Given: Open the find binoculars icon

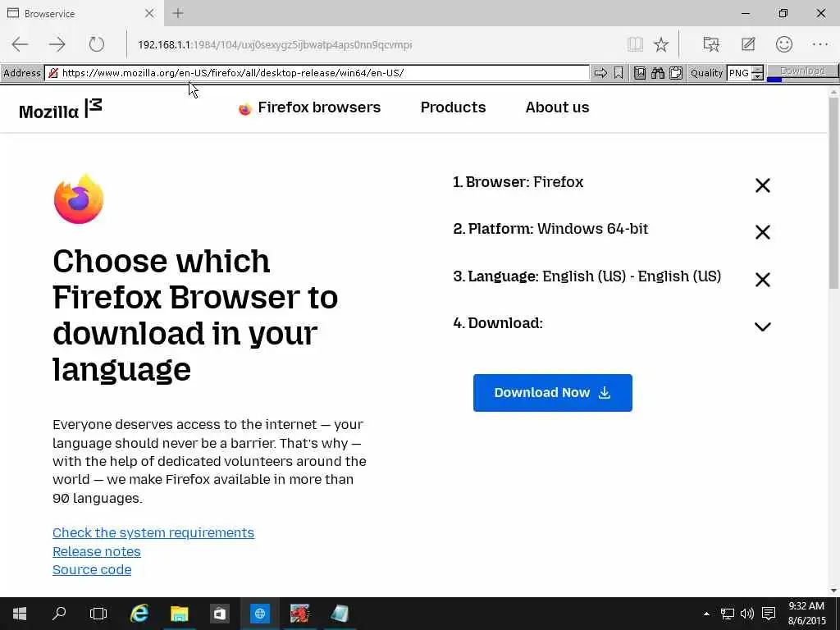Looking at the screenshot, I should [x=658, y=73].
